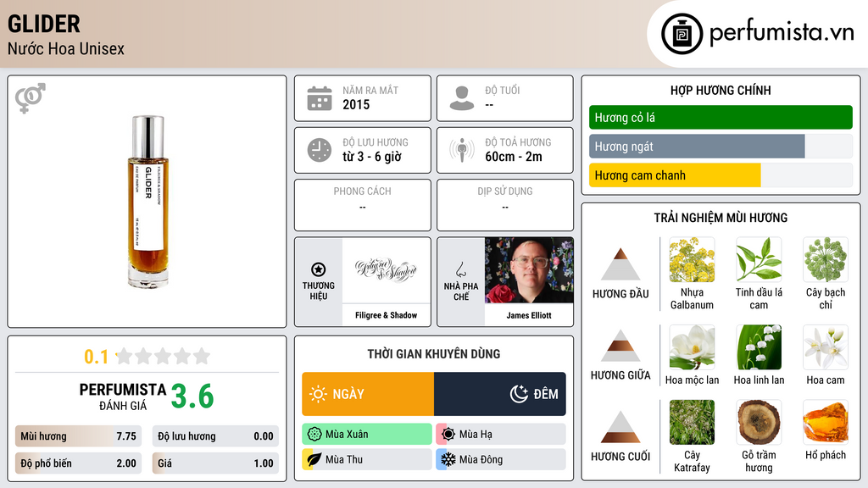
Task: Click the sun icon beside Ngày
Action: coord(318,394)
